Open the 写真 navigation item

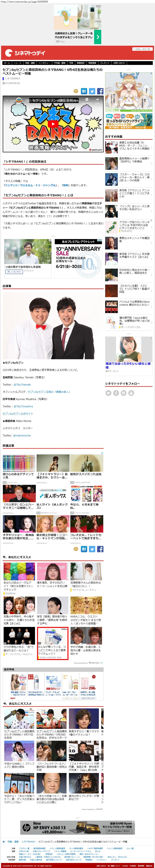71,63
